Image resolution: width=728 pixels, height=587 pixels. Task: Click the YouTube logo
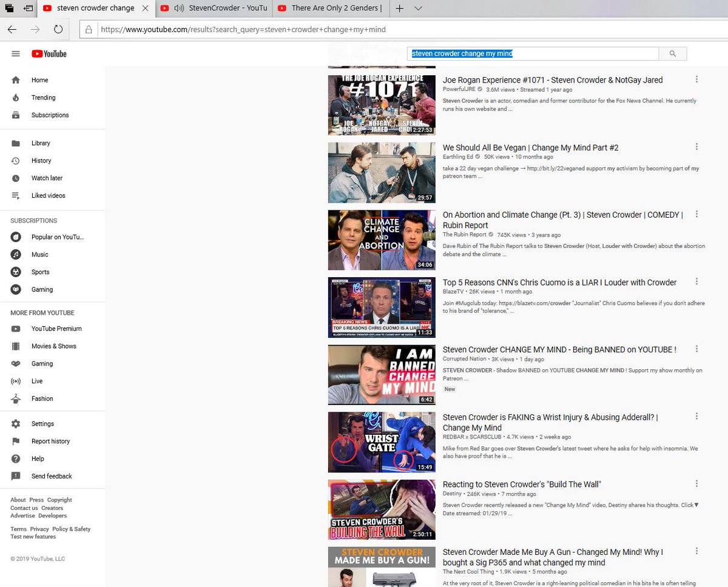[x=49, y=54]
